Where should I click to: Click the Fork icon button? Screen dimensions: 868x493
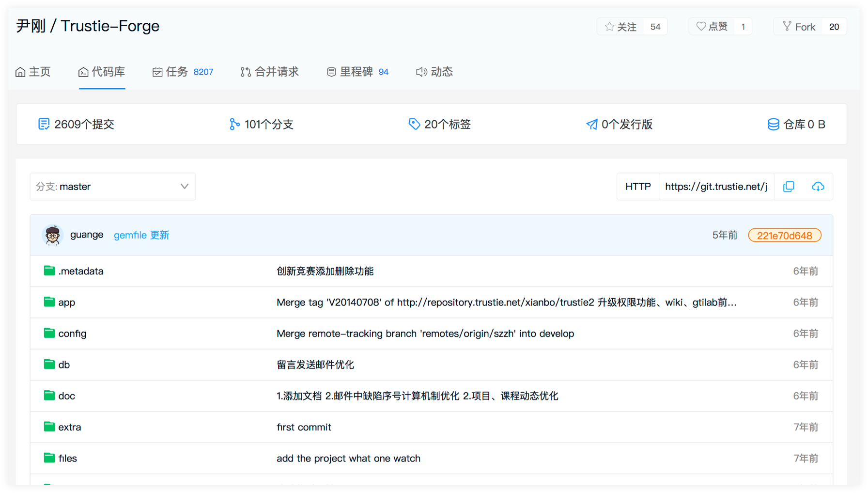click(x=787, y=27)
